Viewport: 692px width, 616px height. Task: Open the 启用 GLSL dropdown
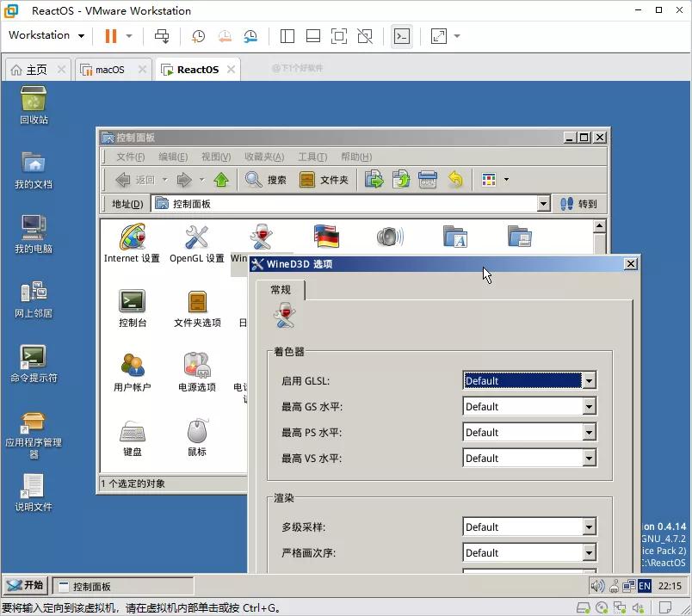(590, 380)
